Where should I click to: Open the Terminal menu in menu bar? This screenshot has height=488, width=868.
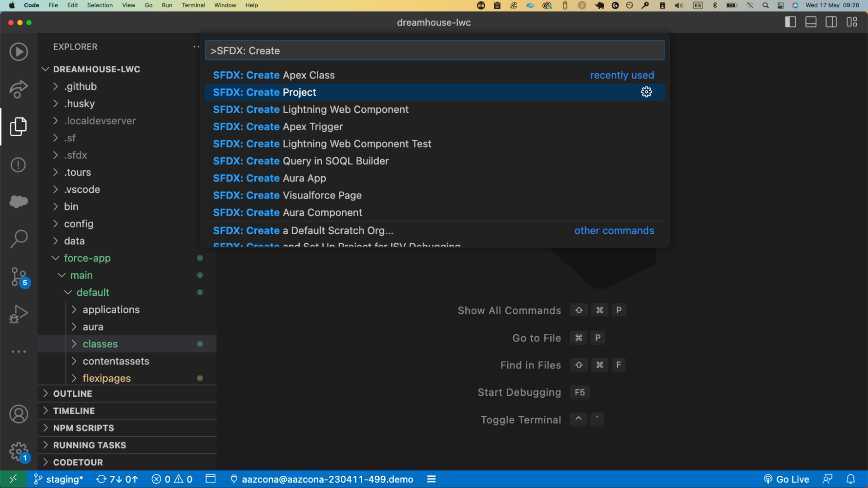pos(193,5)
